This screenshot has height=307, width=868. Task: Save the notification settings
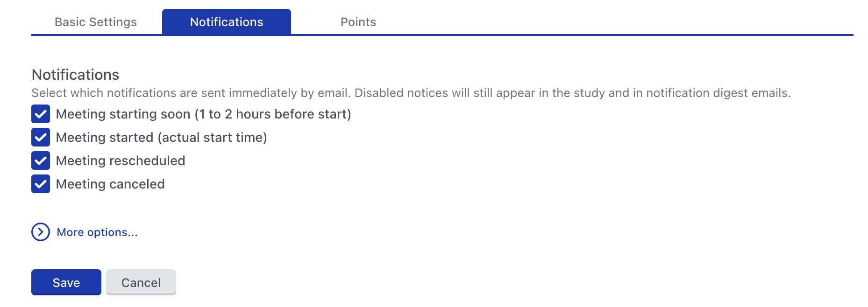click(66, 282)
